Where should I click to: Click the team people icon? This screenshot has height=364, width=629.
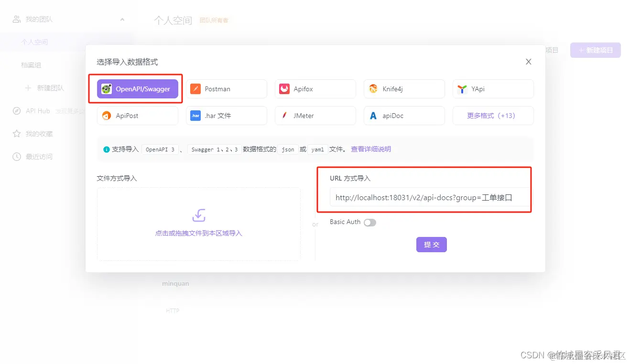(17, 20)
